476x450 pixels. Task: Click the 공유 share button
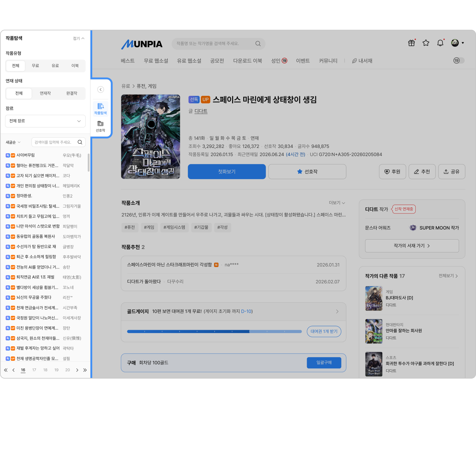click(x=452, y=172)
